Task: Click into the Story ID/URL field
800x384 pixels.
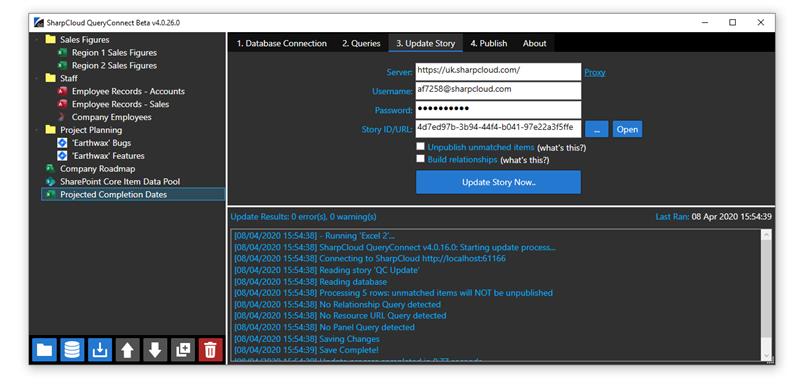Action: pyautogui.click(x=498, y=128)
